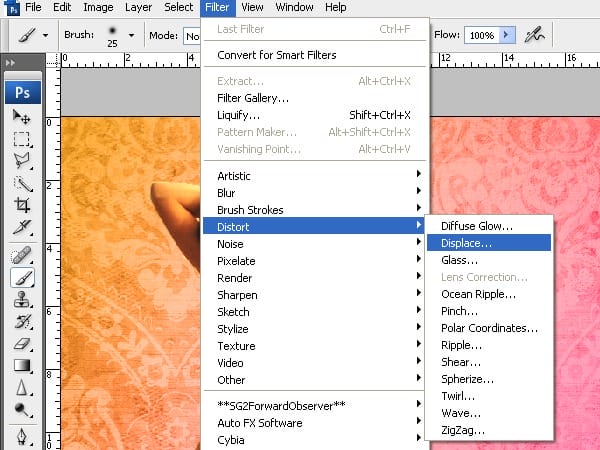Select the Healing Brush tool
This screenshot has width=600, height=450.
tap(22, 255)
